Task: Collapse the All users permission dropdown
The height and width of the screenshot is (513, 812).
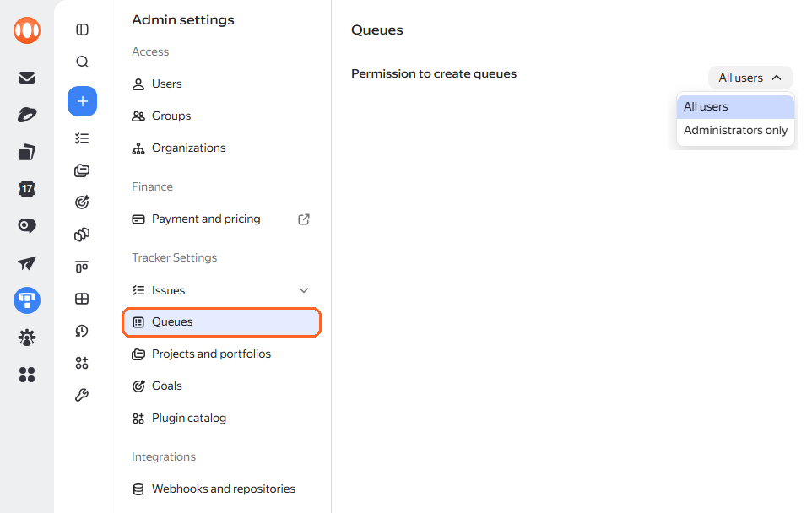Action: click(x=750, y=78)
